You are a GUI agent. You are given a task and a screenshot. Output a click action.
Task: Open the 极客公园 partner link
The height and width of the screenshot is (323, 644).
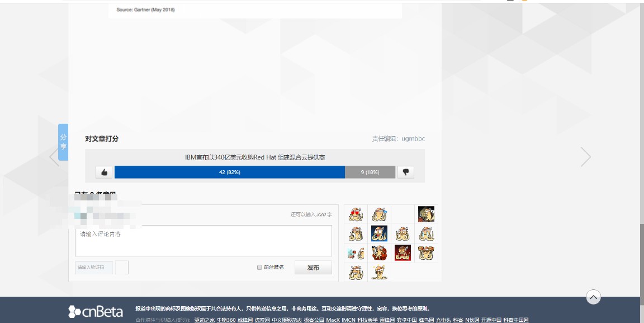coord(314,320)
